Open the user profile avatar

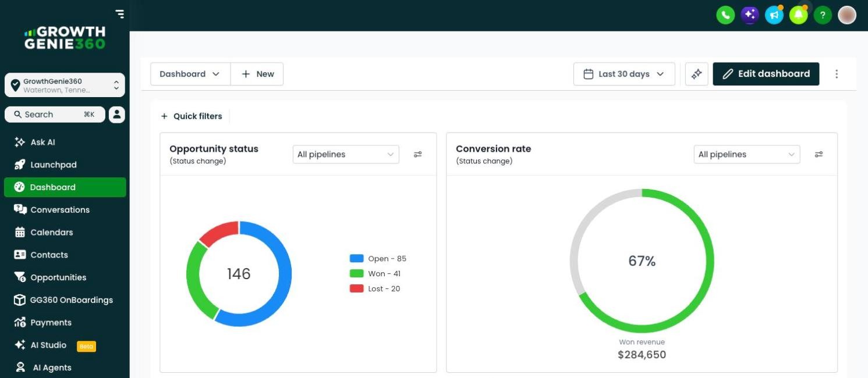[847, 15]
